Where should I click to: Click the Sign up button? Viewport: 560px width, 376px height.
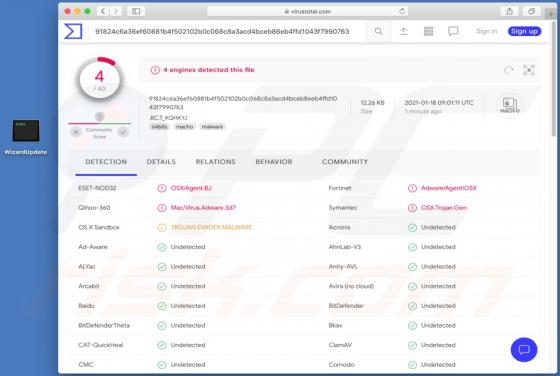(x=524, y=31)
